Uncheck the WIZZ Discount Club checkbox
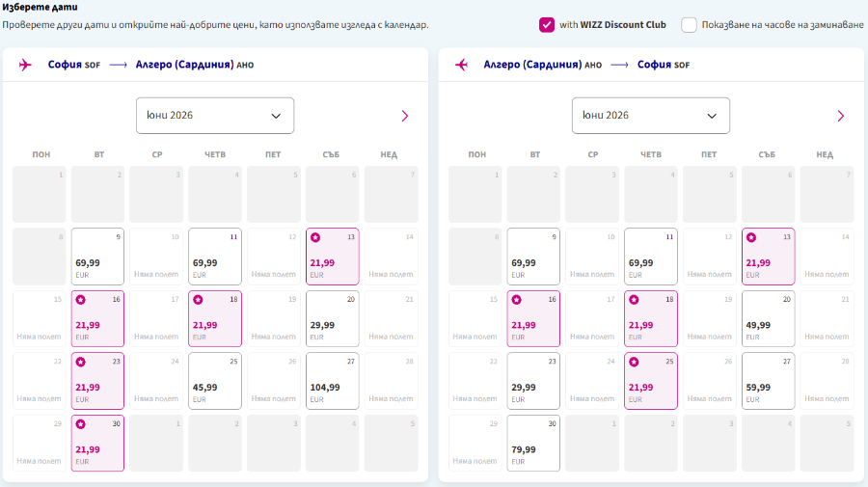The image size is (868, 487). [x=547, y=25]
